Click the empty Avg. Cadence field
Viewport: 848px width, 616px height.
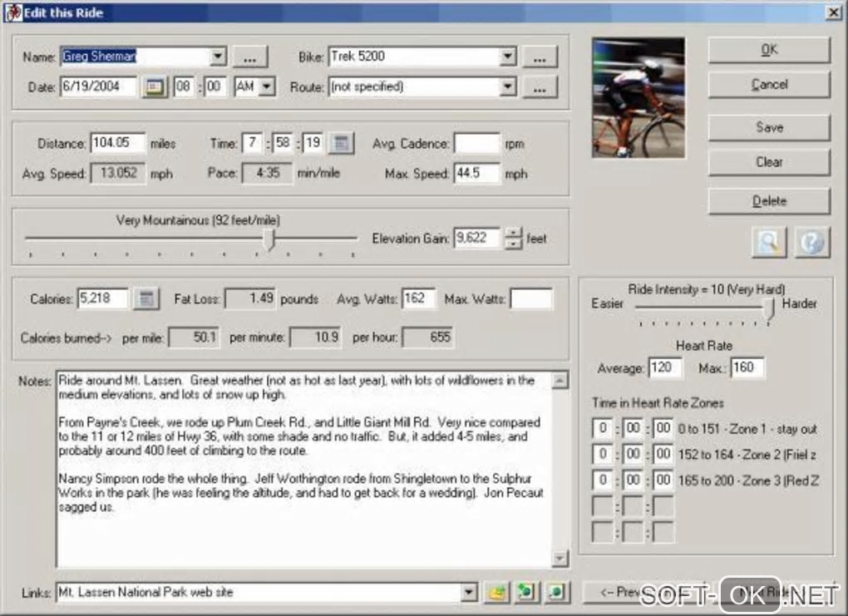coord(477,144)
